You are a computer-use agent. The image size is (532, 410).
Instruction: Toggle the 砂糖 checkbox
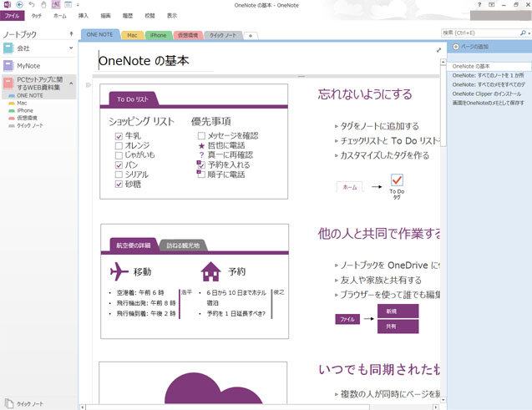click(119, 185)
